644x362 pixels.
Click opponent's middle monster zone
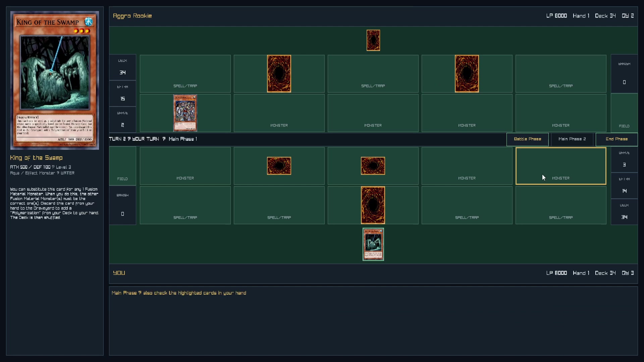tap(373, 113)
